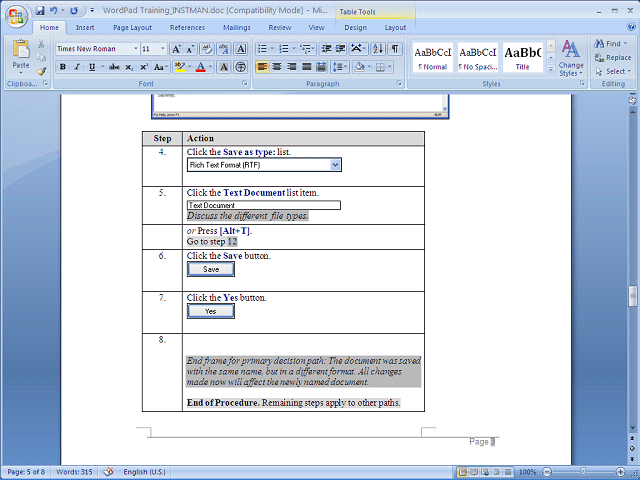The image size is (640, 480).
Task: Apply a character border to text
Action: coord(241,49)
